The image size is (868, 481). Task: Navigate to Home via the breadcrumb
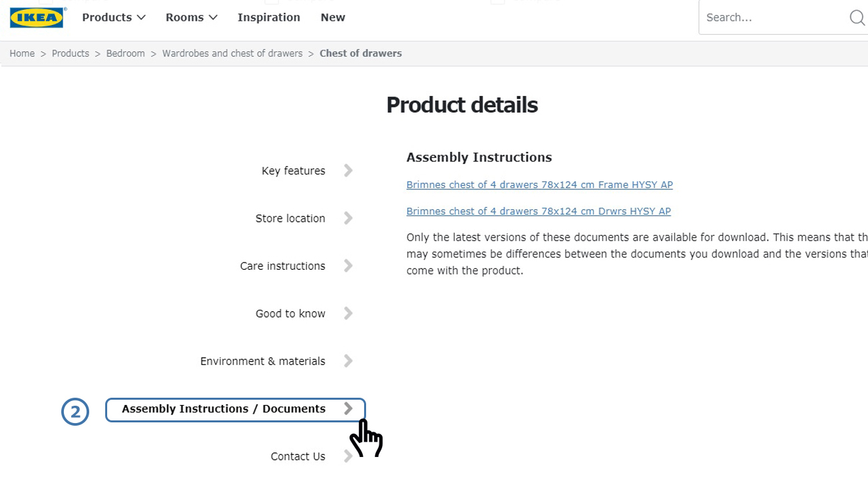(x=22, y=53)
